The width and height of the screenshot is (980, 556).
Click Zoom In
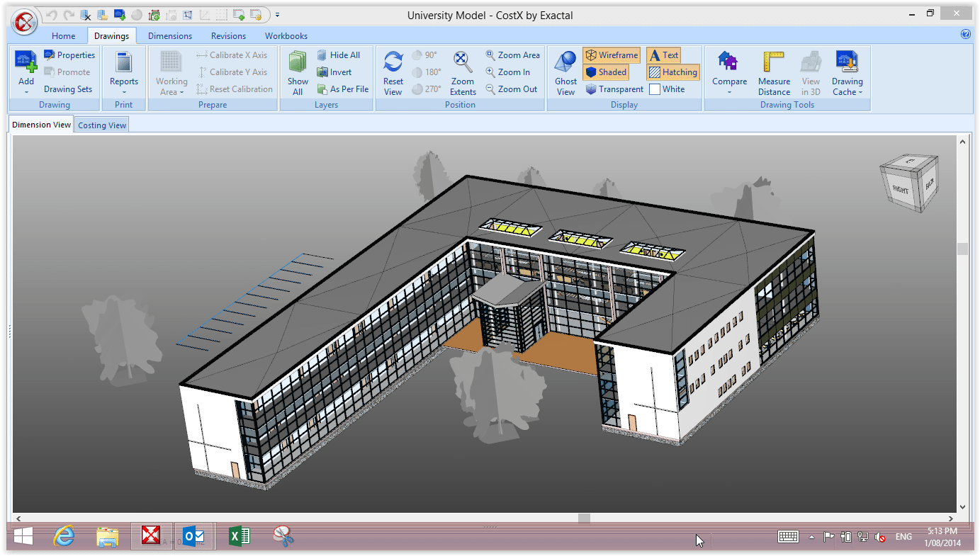click(x=508, y=72)
